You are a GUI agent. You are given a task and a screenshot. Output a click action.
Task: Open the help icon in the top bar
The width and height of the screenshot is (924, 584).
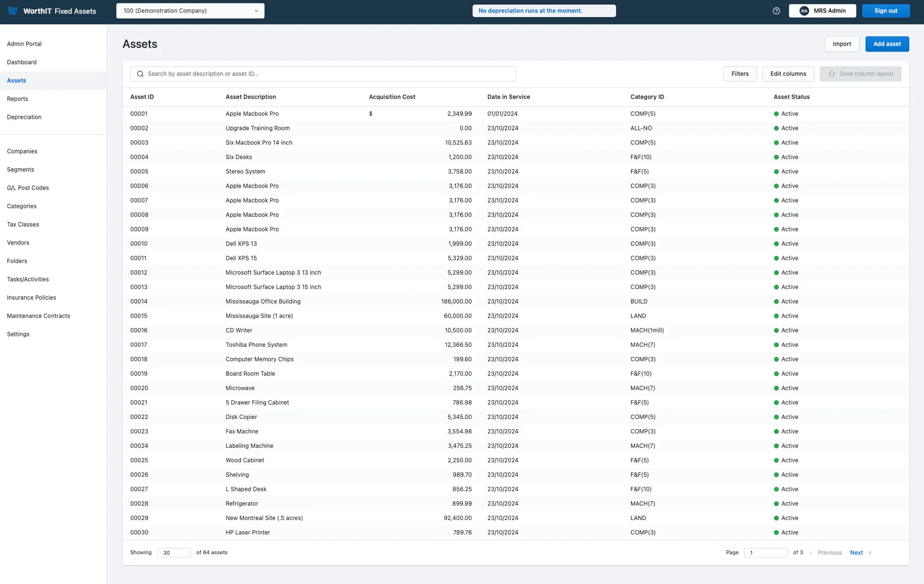pos(776,11)
